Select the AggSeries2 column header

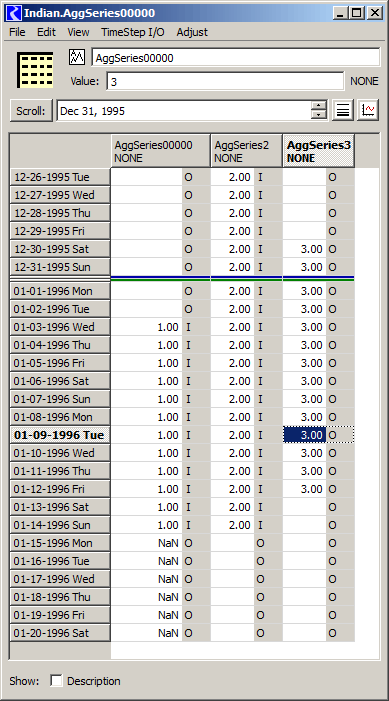click(x=246, y=151)
